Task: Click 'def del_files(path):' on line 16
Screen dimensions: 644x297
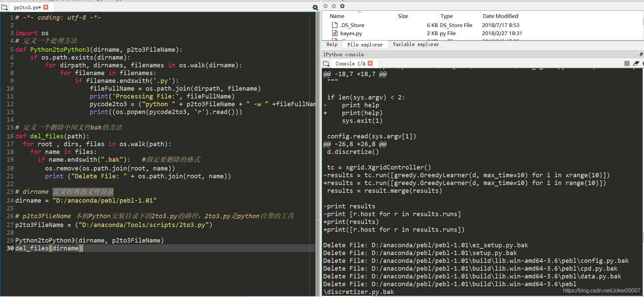Action: pos(52,136)
